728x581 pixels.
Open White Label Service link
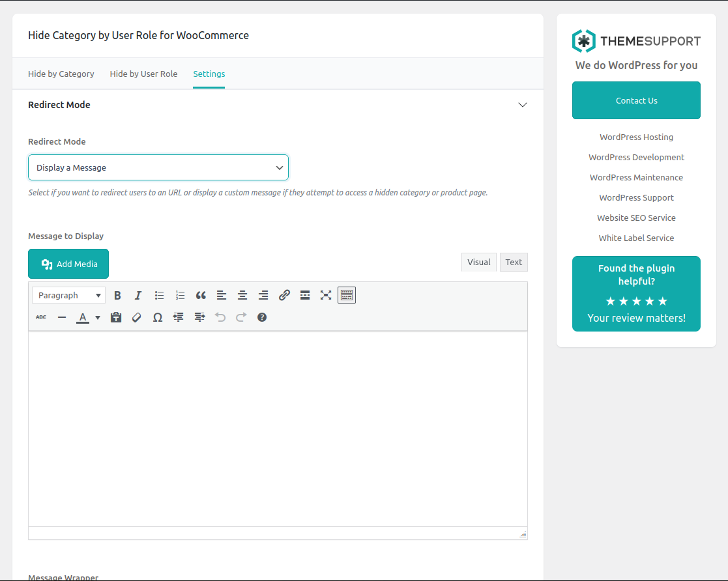(x=636, y=238)
